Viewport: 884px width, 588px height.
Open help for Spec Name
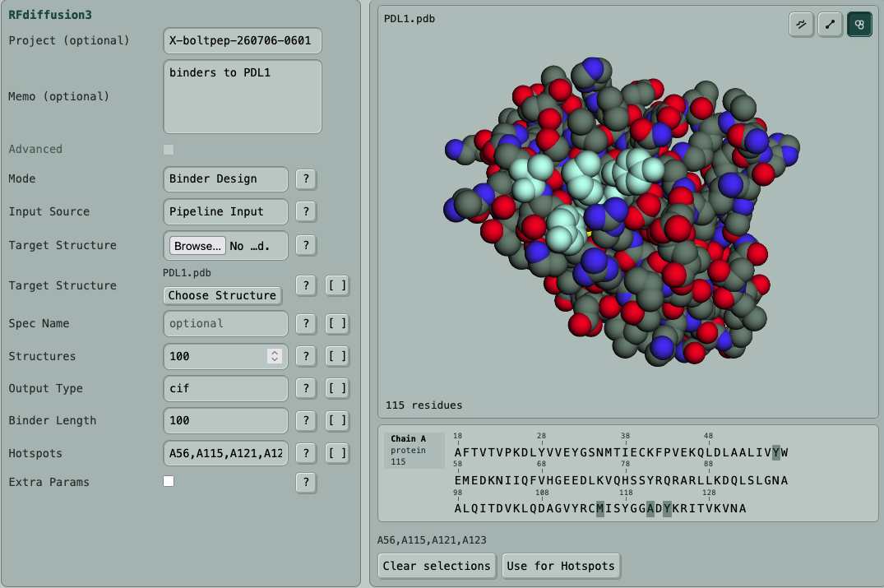tap(306, 323)
